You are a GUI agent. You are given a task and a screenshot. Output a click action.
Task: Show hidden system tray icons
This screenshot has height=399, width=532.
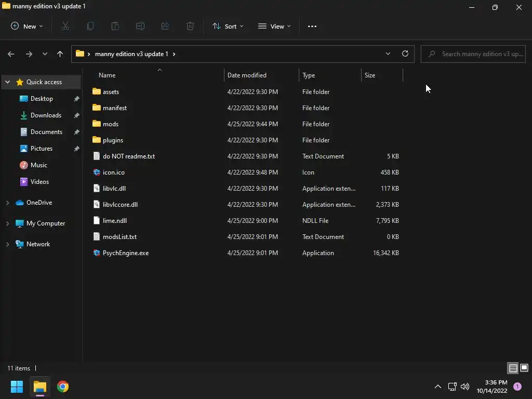pyautogui.click(x=438, y=387)
